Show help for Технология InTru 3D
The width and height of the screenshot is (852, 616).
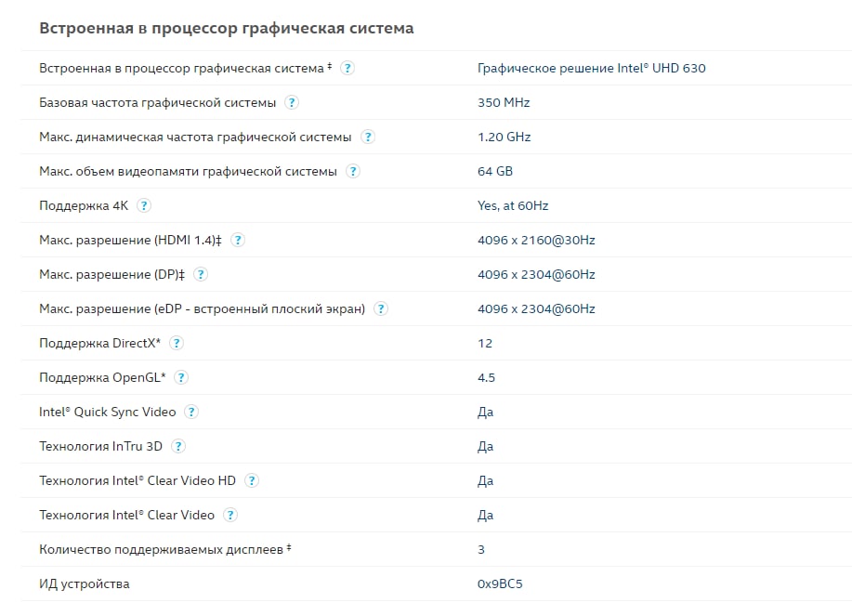(178, 446)
